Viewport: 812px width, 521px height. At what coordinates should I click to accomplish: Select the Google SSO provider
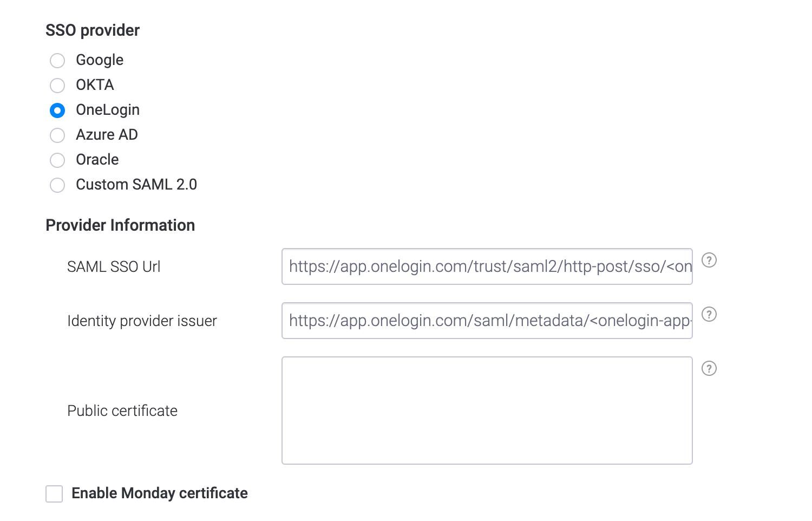57,61
